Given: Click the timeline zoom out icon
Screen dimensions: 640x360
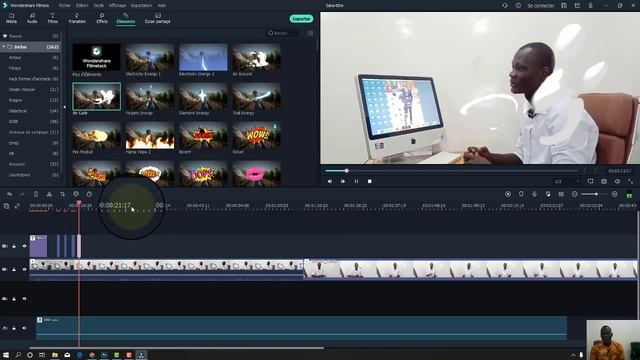Looking at the screenshot, I should tap(575, 194).
